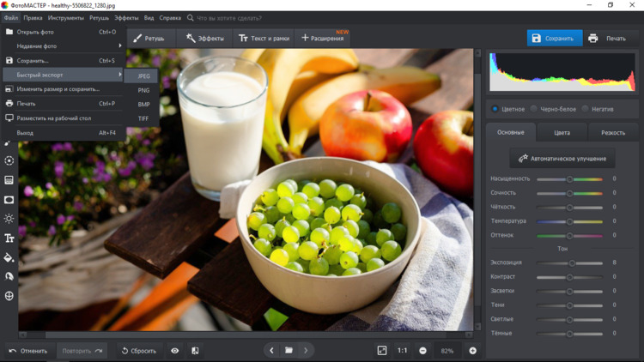Expand the 'Недавние фото' submenu
644x362 pixels.
pos(64,45)
